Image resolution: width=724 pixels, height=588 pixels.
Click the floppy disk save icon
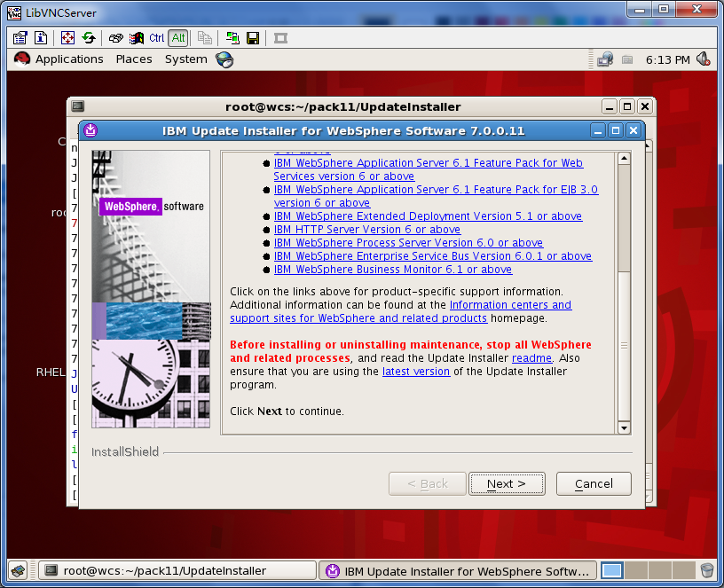253,38
